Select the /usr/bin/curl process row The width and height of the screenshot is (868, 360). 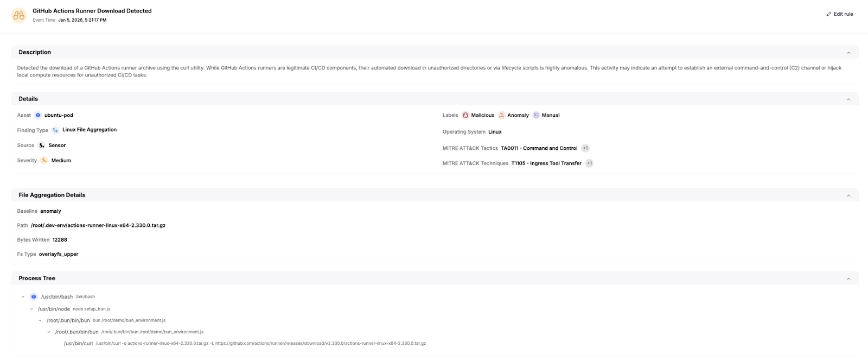(x=245, y=343)
